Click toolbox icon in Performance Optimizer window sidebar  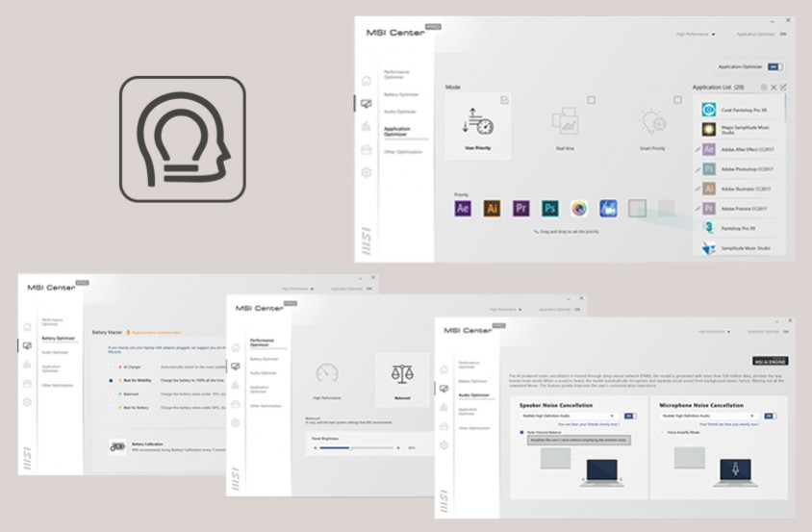(236, 403)
